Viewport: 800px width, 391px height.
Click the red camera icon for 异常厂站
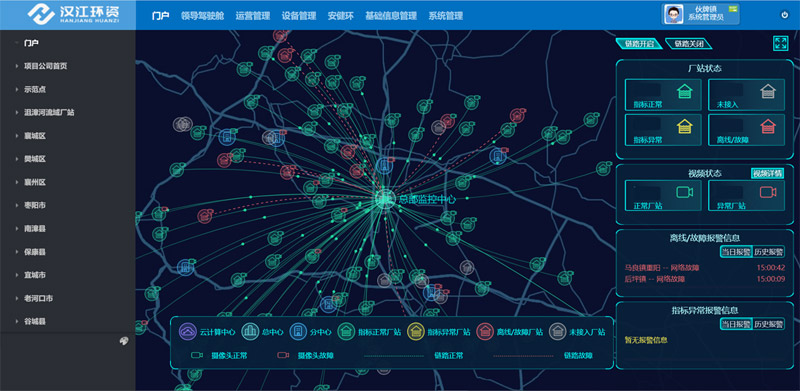[x=768, y=192]
